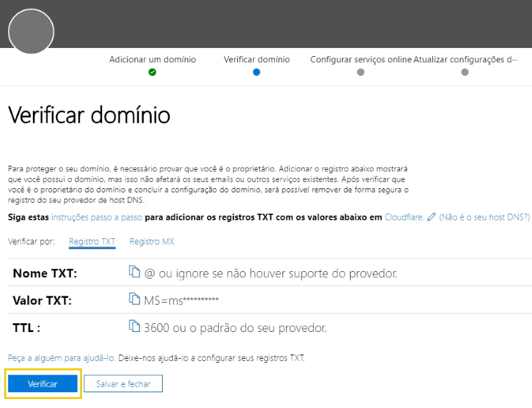Select the Atualizar configurações step label
The width and height of the screenshot is (532, 408).
(465, 60)
